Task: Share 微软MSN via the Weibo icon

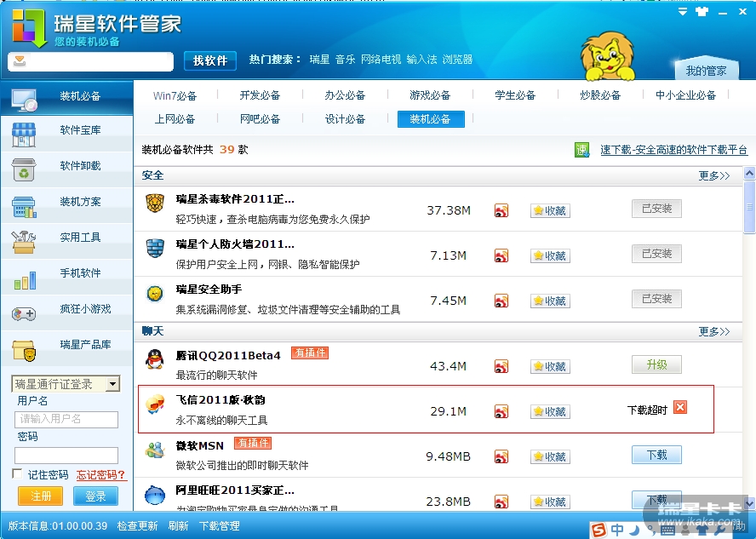Action: point(501,456)
